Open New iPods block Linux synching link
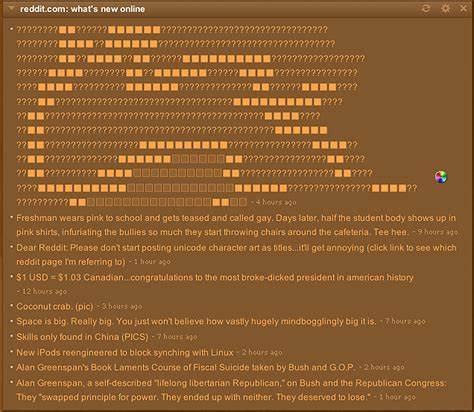474x412 pixels. [x=125, y=352]
